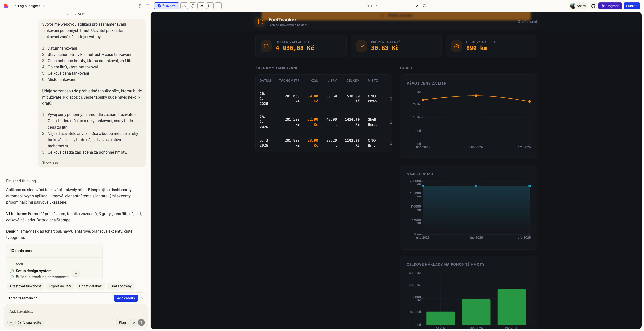Delete the Shell Beroun fuel record
The width and height of the screenshot is (644, 331).
coord(391,122)
